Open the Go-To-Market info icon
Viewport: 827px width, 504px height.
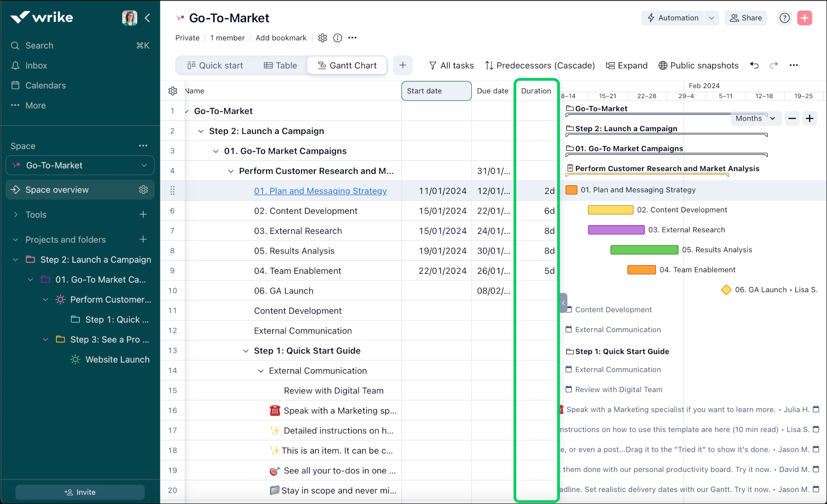[337, 38]
